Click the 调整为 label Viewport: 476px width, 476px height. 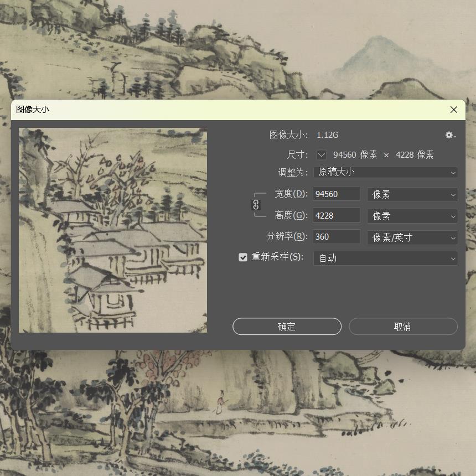click(293, 173)
